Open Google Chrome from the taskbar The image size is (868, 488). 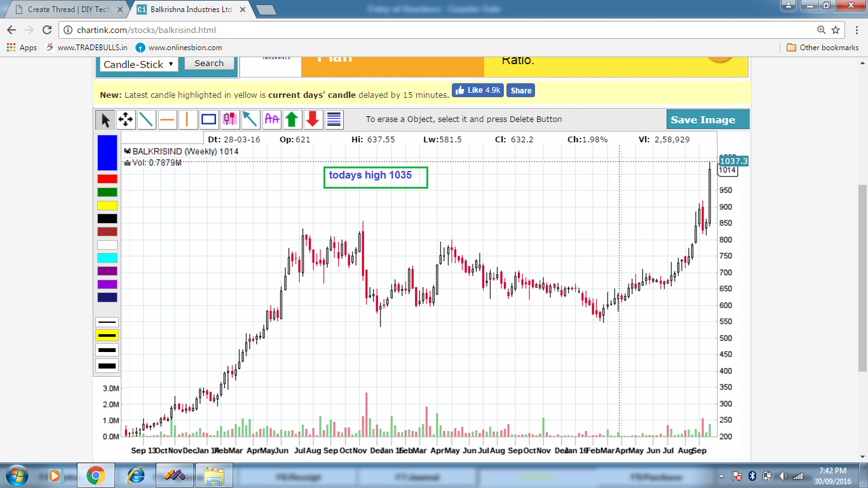click(x=96, y=475)
